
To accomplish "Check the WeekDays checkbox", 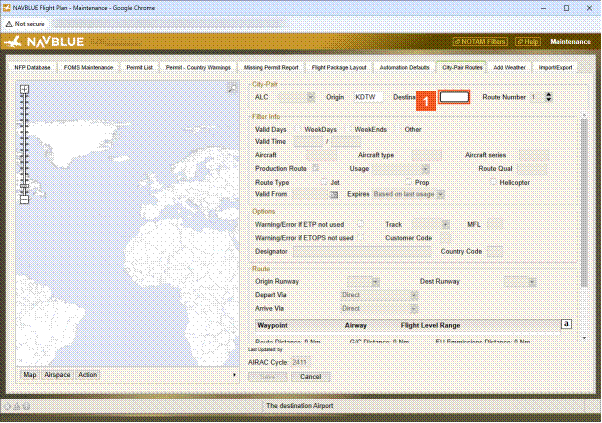I will 298,129.
